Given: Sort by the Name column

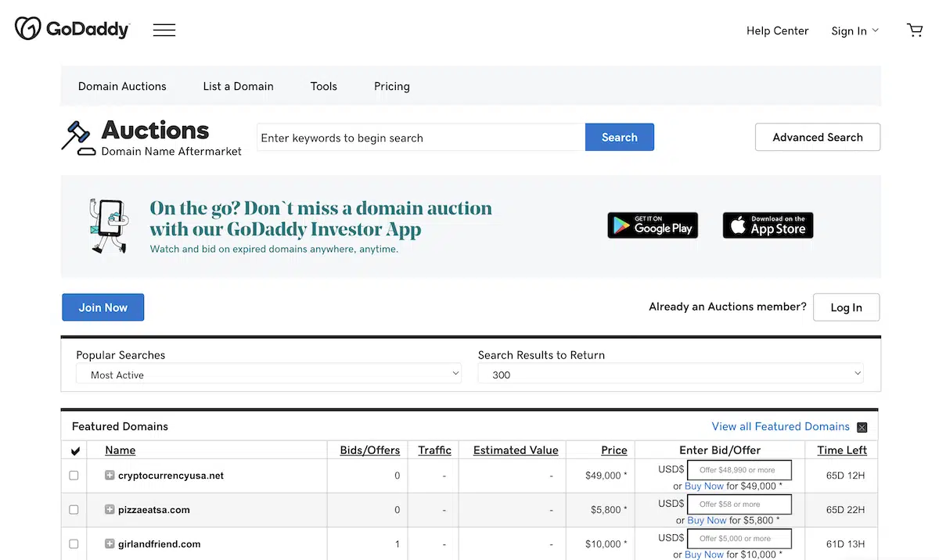Looking at the screenshot, I should point(121,450).
